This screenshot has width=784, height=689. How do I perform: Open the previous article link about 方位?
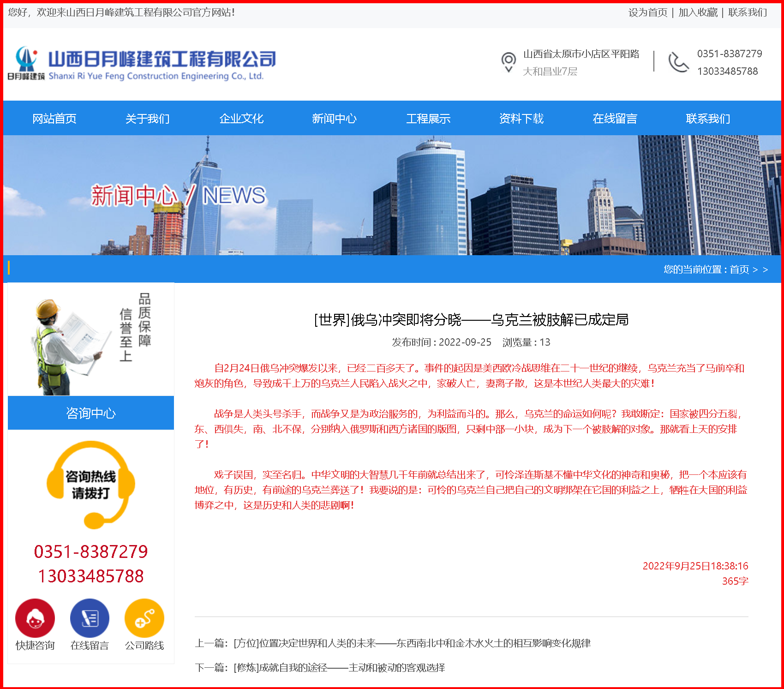tap(412, 643)
